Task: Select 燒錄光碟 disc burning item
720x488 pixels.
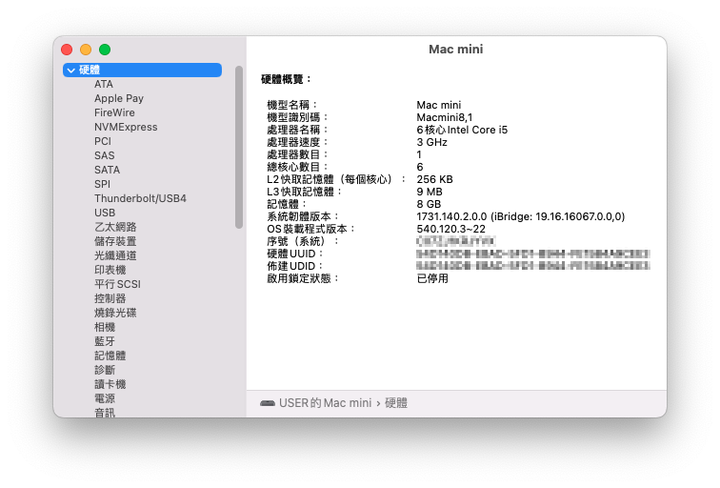Action: 115,313
